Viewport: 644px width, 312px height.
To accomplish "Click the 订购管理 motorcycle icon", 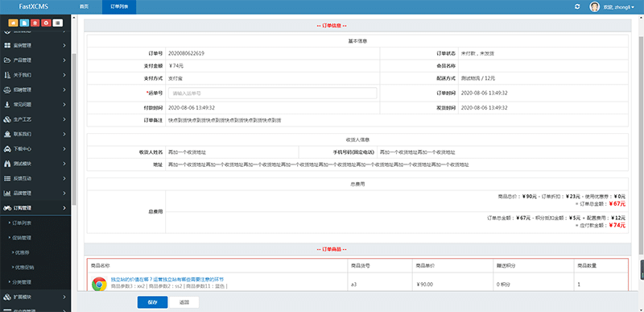I will [x=7, y=208].
